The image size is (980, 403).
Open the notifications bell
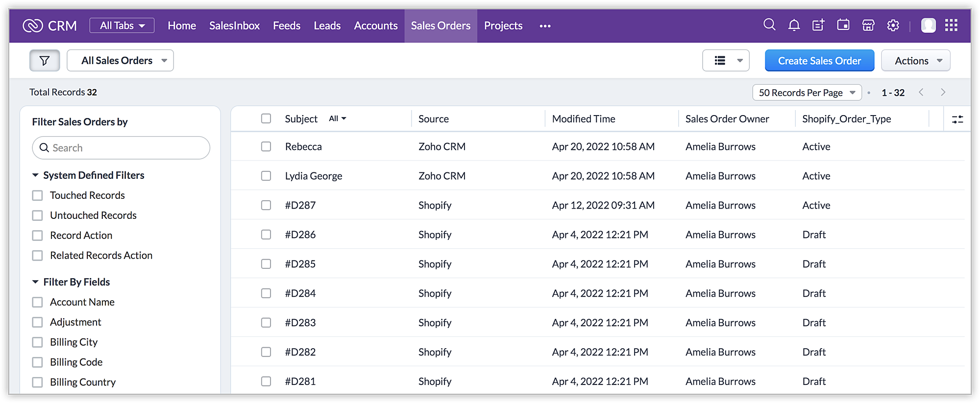tap(794, 25)
